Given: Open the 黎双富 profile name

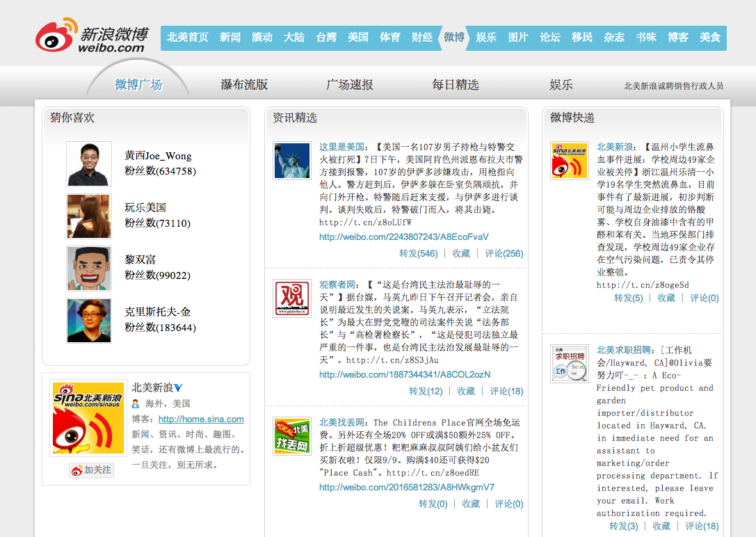Looking at the screenshot, I should point(140,259).
